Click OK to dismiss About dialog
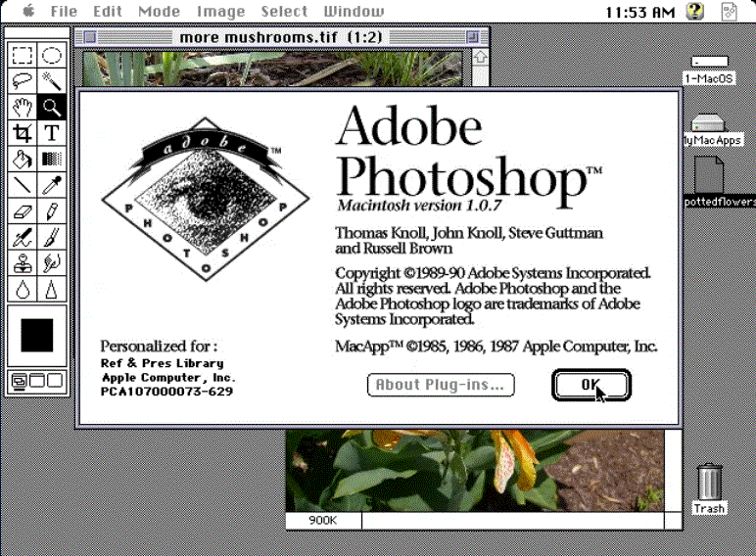This screenshot has width=756, height=556. 591,385
